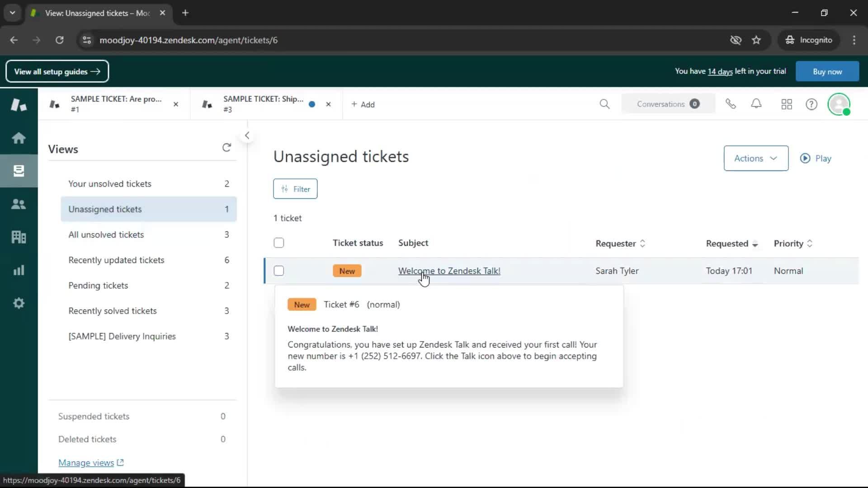Image resolution: width=868 pixels, height=488 pixels.
Task: Collapse the Views panel with the chevron
Action: tap(247, 135)
